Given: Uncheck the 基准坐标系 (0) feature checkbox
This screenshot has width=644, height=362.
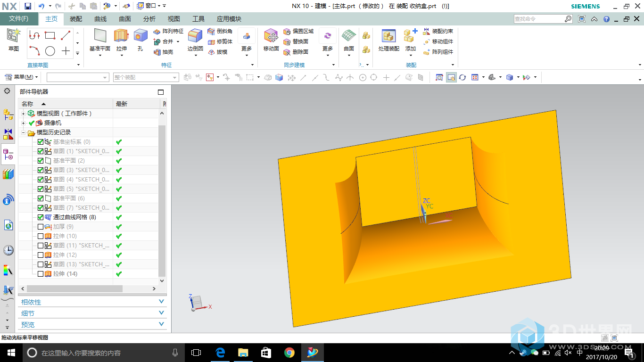Looking at the screenshot, I should [x=41, y=142].
